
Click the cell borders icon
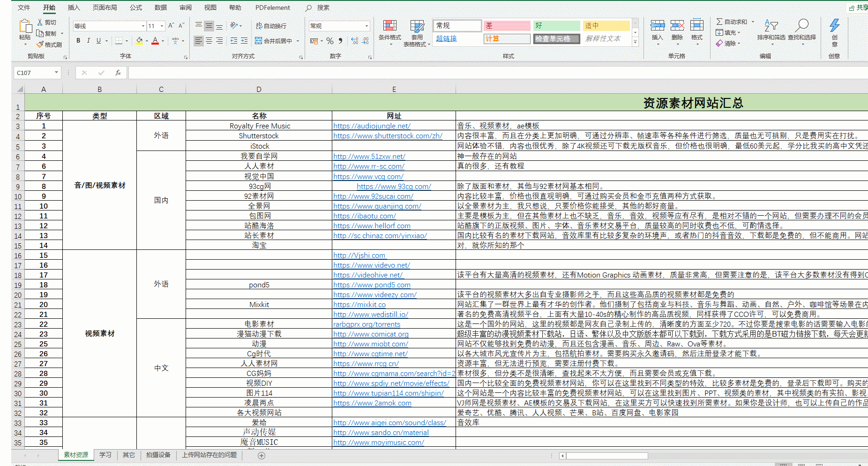click(119, 41)
